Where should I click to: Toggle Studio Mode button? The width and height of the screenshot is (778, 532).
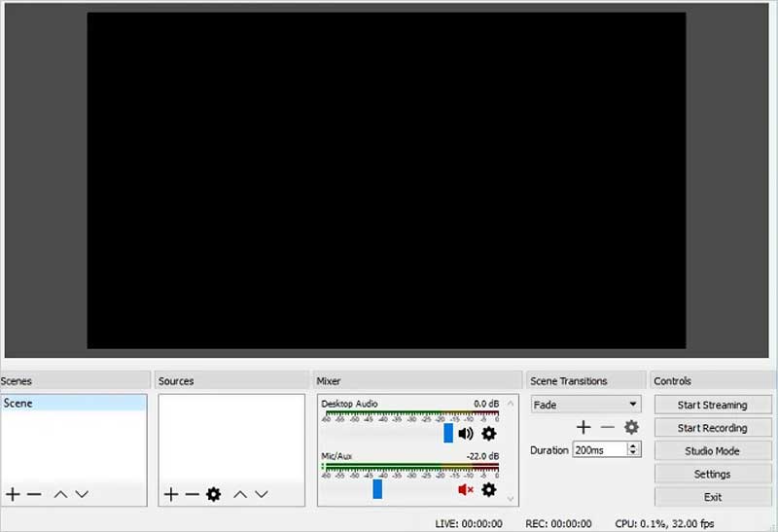712,451
